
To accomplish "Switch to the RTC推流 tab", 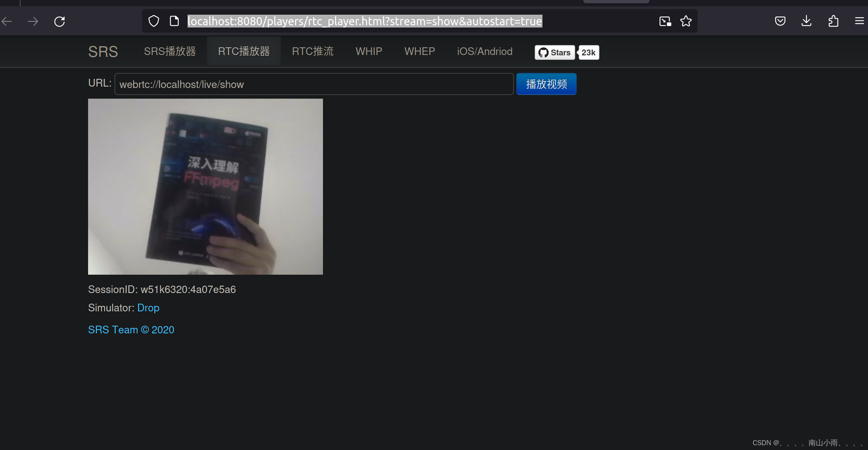I will pos(312,51).
